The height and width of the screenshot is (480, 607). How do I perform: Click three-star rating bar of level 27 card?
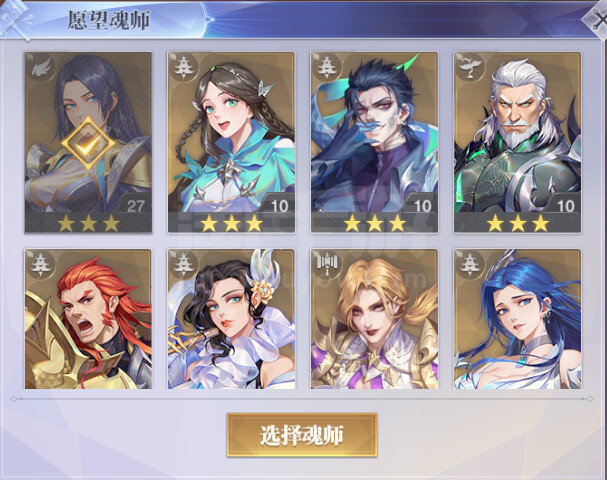click(x=88, y=223)
